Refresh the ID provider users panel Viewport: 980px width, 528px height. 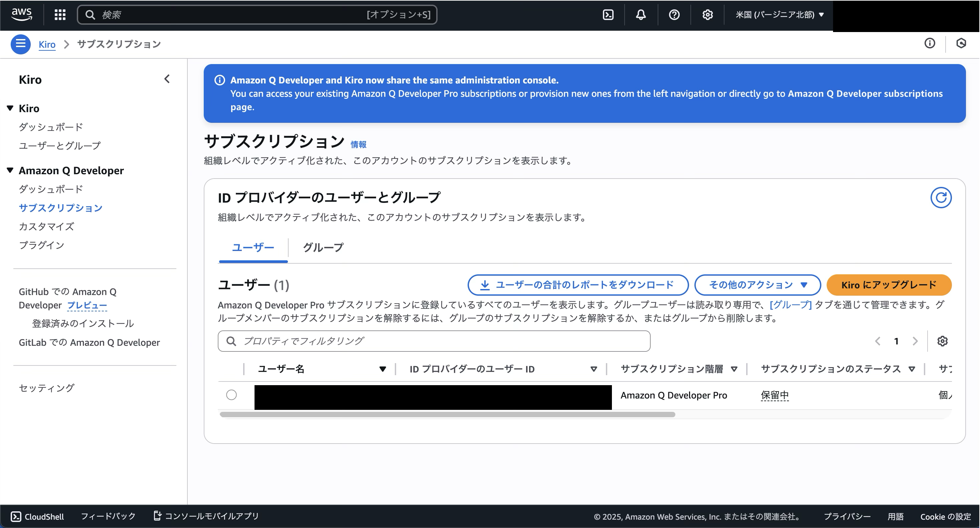point(941,198)
